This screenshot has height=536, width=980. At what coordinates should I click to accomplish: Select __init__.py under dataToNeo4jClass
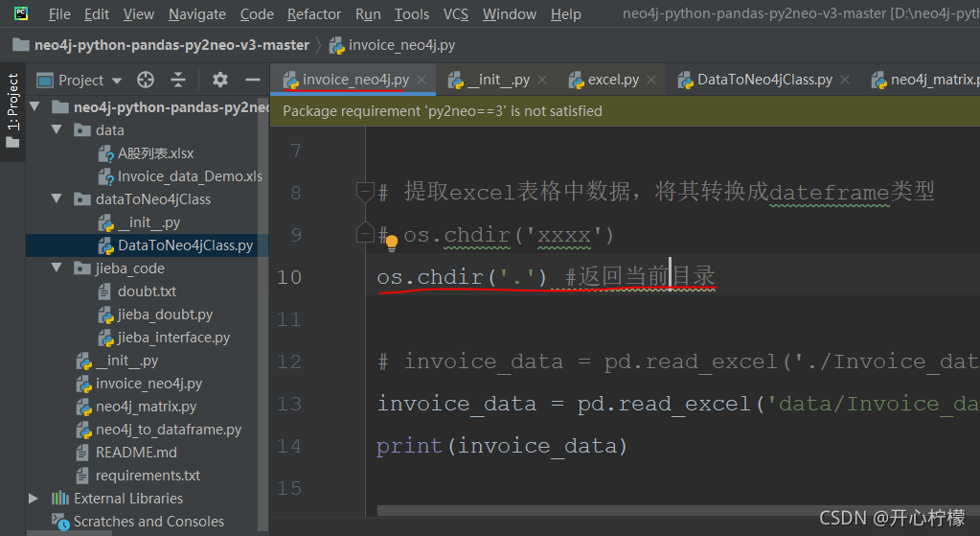[x=139, y=222]
